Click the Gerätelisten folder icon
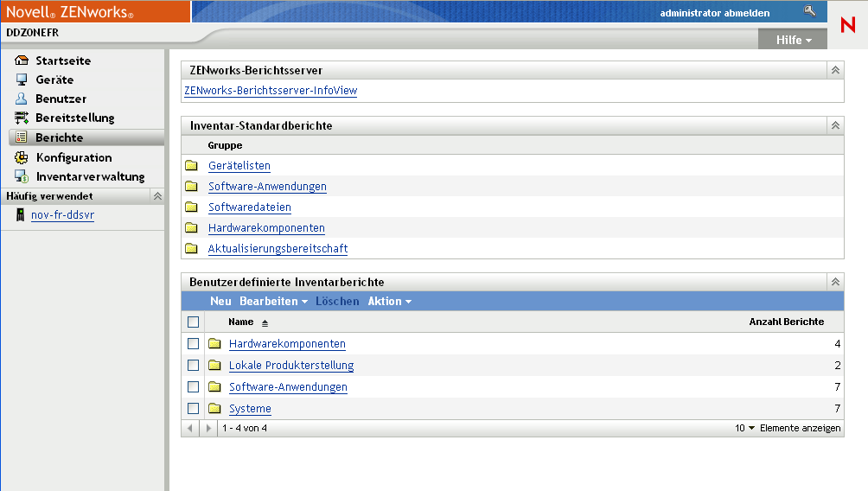868x491 pixels. 192,165
